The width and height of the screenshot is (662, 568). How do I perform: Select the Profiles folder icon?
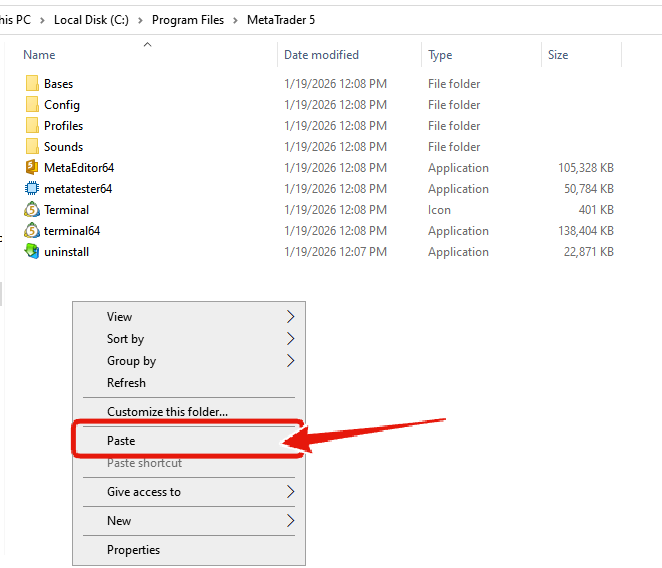pos(32,126)
